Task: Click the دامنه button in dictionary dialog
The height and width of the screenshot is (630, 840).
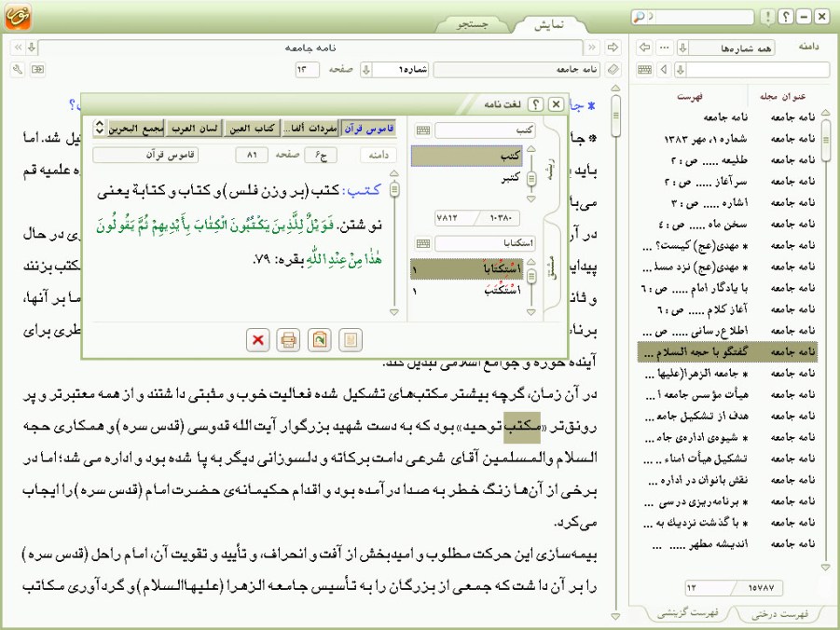Action: click(379, 155)
